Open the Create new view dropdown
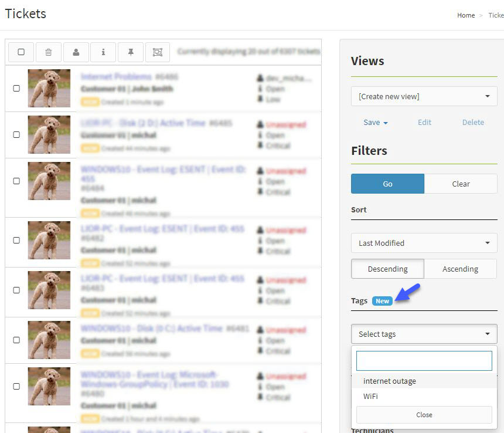Viewport: 504px width, 433px height. [424, 96]
